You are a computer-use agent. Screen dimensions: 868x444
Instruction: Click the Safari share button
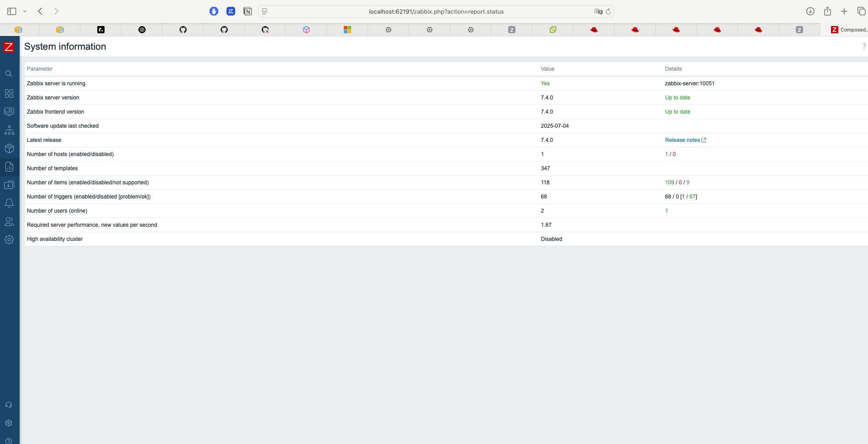coord(827,11)
